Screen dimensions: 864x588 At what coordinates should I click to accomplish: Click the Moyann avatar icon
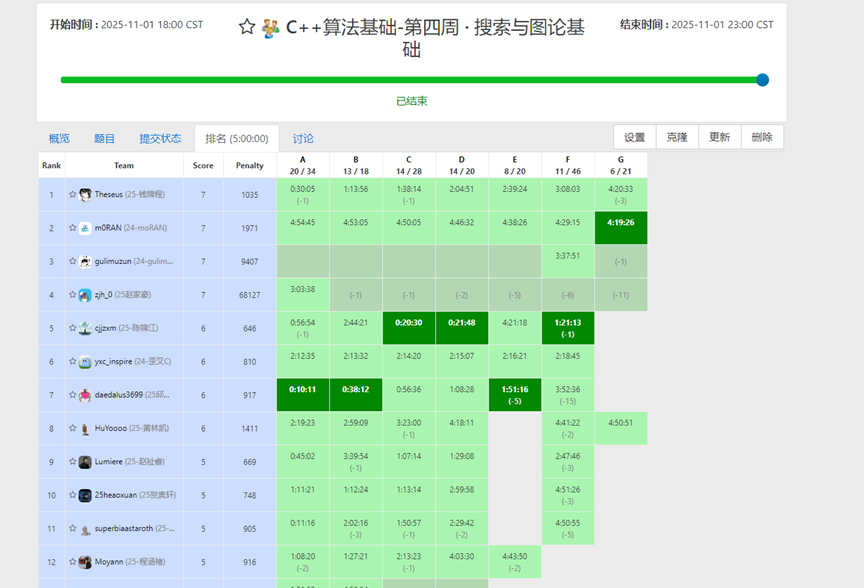pos(86,562)
